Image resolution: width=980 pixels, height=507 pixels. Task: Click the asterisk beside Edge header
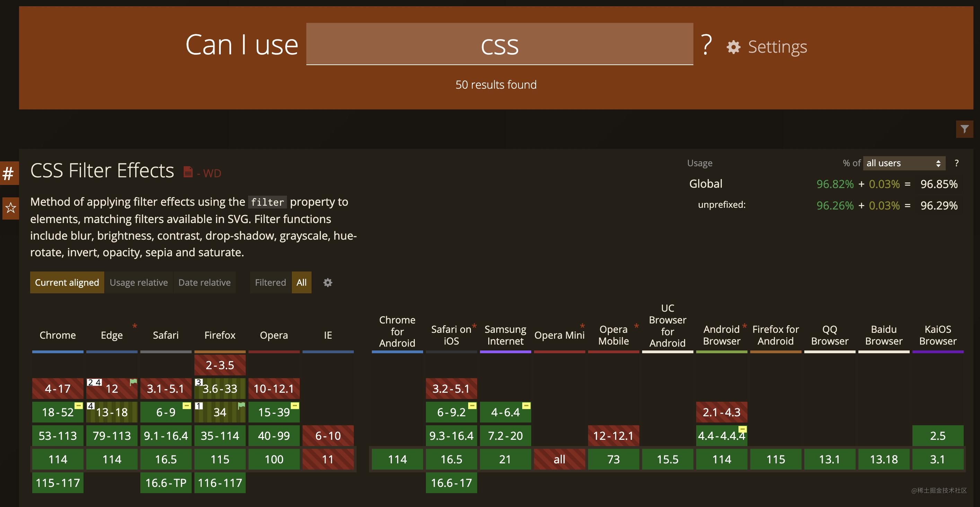click(135, 327)
